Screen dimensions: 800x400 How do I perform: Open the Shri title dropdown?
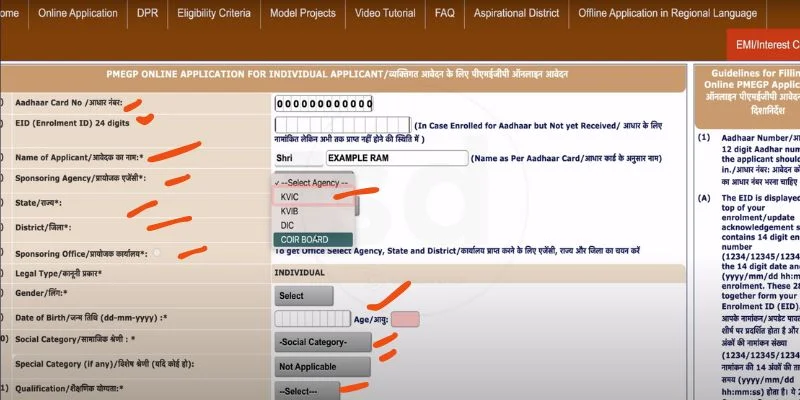point(298,158)
